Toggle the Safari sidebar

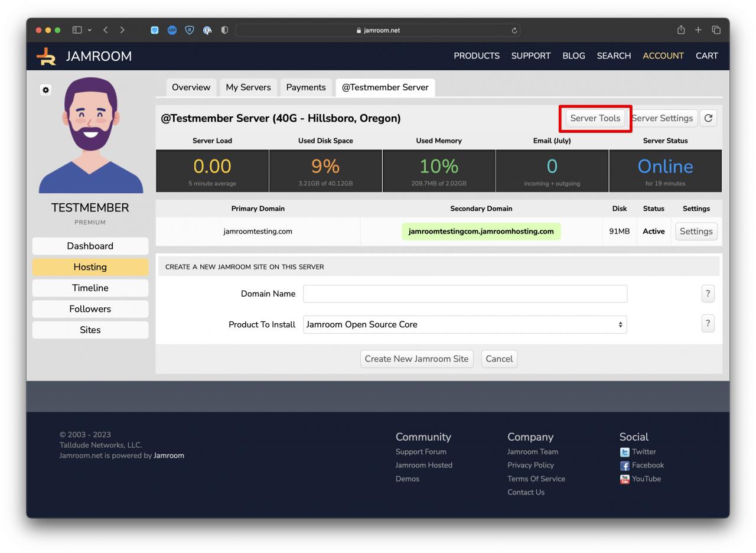(x=77, y=30)
